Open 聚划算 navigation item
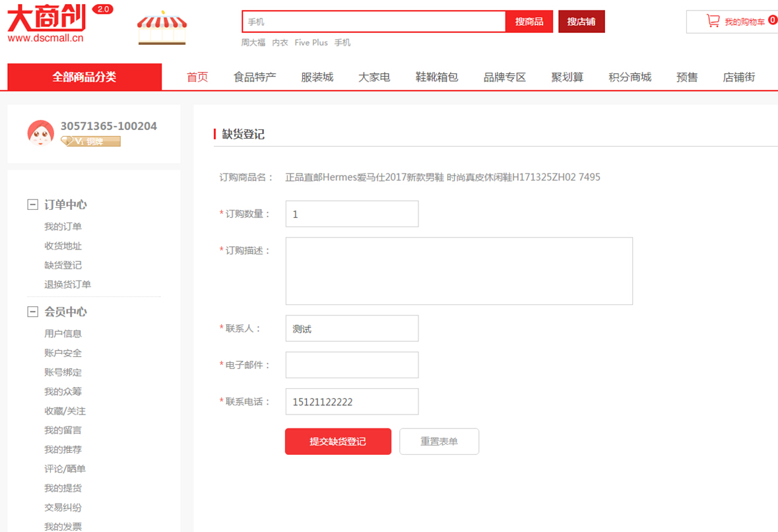 [567, 77]
